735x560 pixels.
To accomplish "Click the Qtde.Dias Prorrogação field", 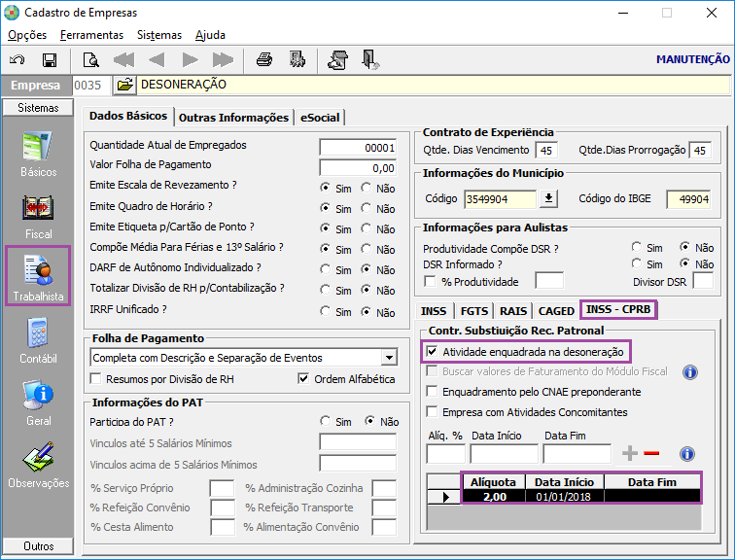I will click(x=700, y=151).
